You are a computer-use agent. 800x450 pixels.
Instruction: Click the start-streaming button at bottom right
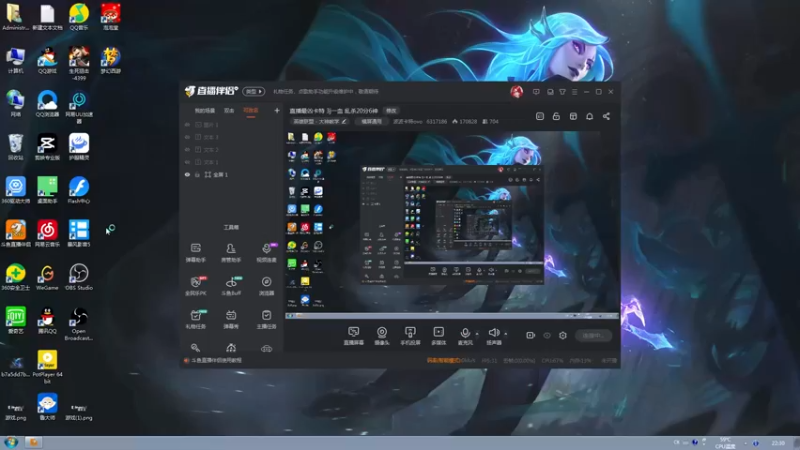[x=593, y=335]
